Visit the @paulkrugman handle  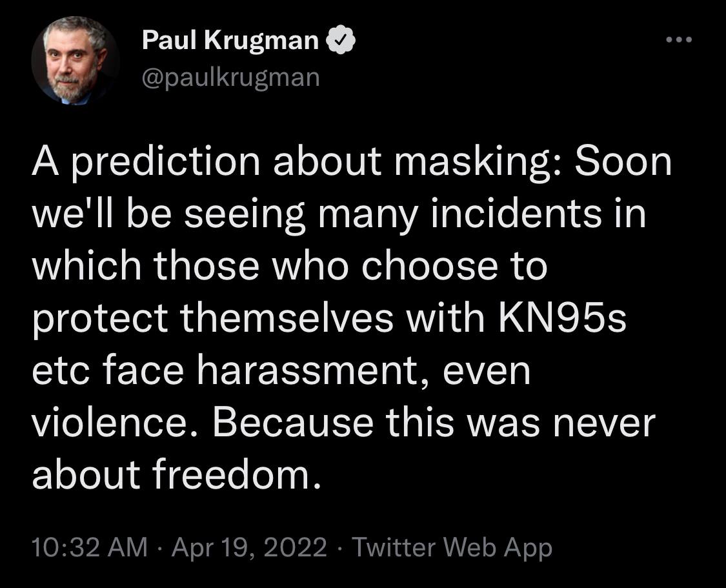point(230,77)
